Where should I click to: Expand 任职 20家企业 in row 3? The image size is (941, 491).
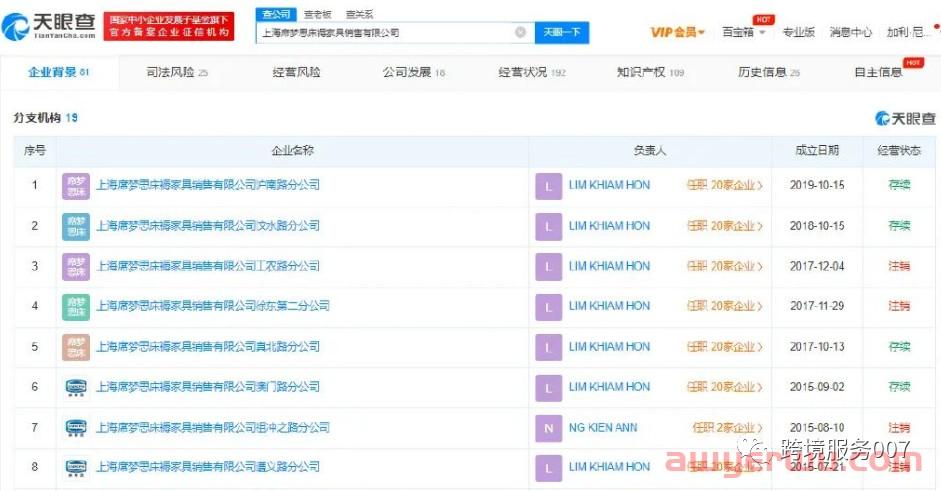[724, 267]
